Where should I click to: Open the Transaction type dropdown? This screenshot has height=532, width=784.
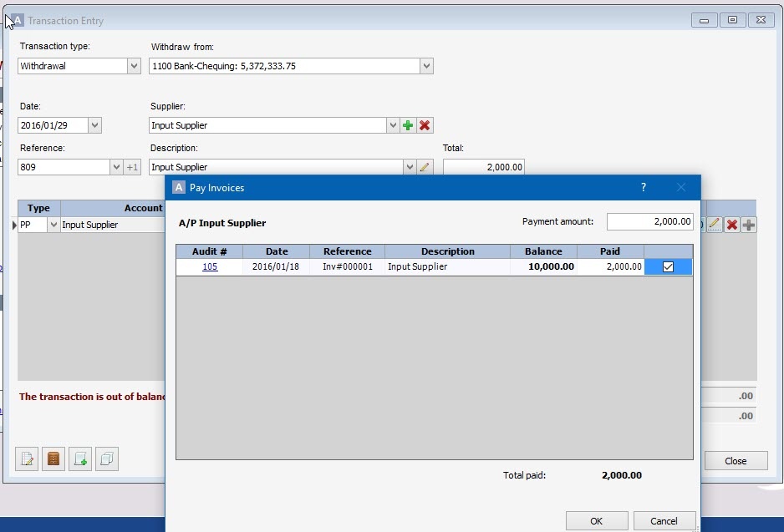[134, 66]
